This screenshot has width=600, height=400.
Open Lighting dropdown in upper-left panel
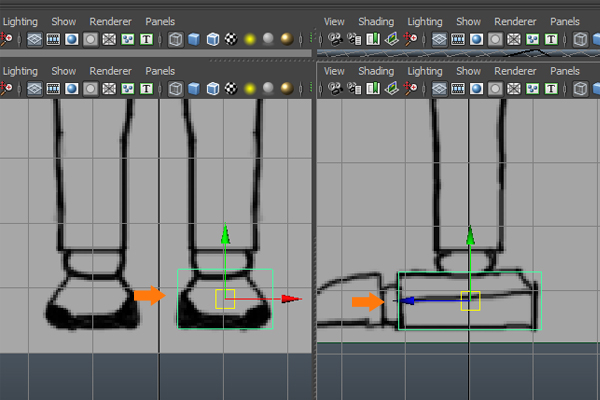click(x=20, y=21)
